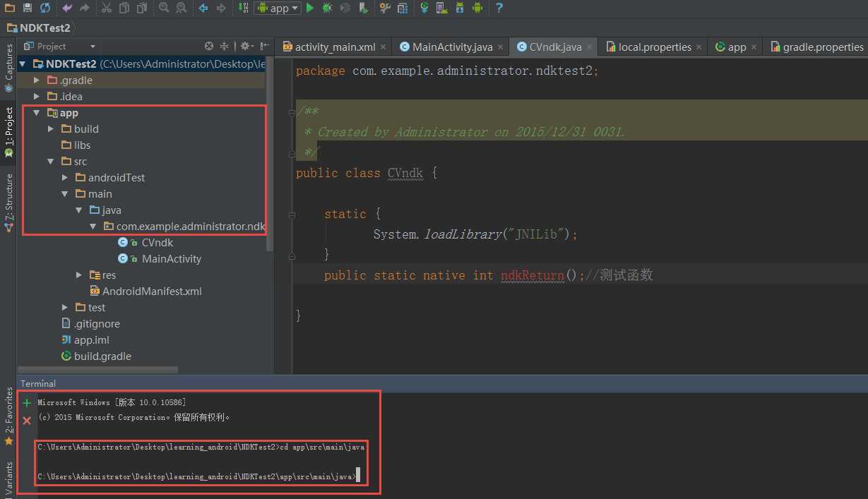Close the CVndk.java tab
Screen dimensions: 868x499
(590, 47)
